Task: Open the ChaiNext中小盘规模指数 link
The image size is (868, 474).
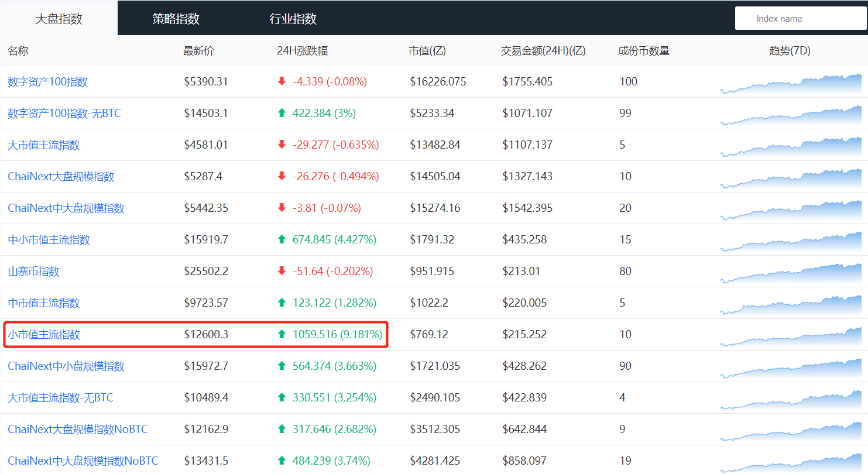Action: 66,366
